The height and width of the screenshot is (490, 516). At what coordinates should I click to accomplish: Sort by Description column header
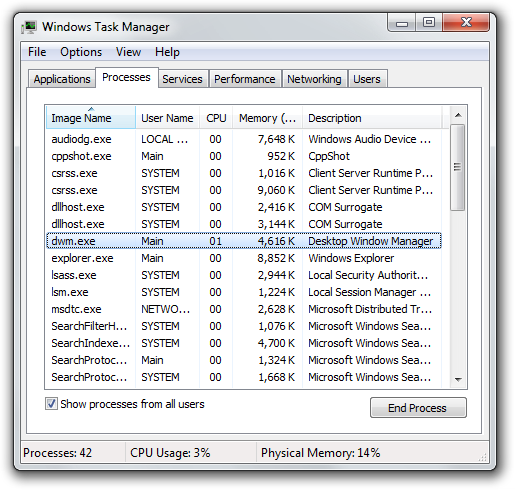click(372, 118)
